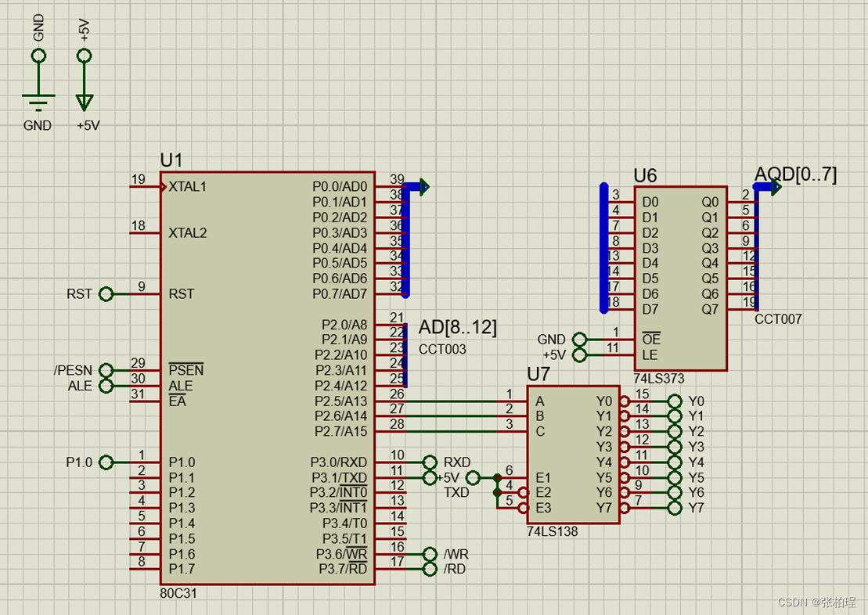Click the P3.5/T1 pin name
Viewport: 868px width, 615px height.
tap(344, 538)
